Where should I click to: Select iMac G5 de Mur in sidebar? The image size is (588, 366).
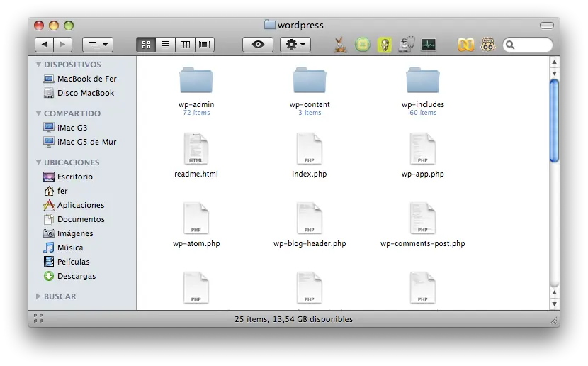click(x=80, y=142)
